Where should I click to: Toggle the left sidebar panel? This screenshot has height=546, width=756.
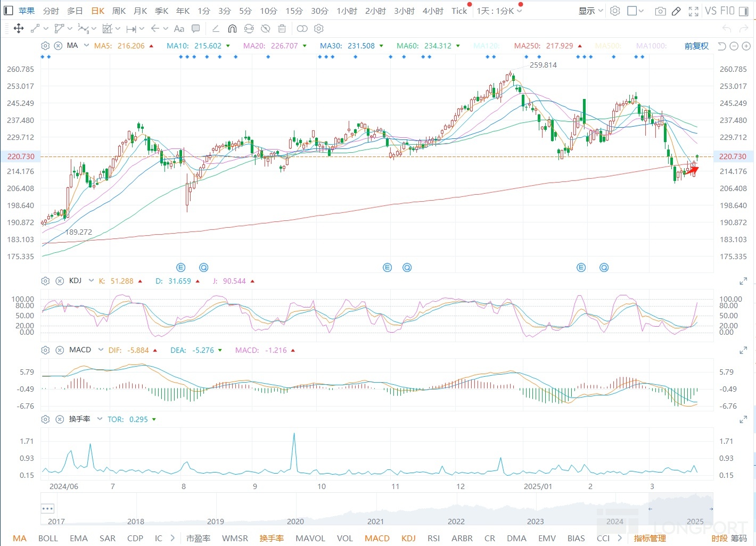(8, 11)
